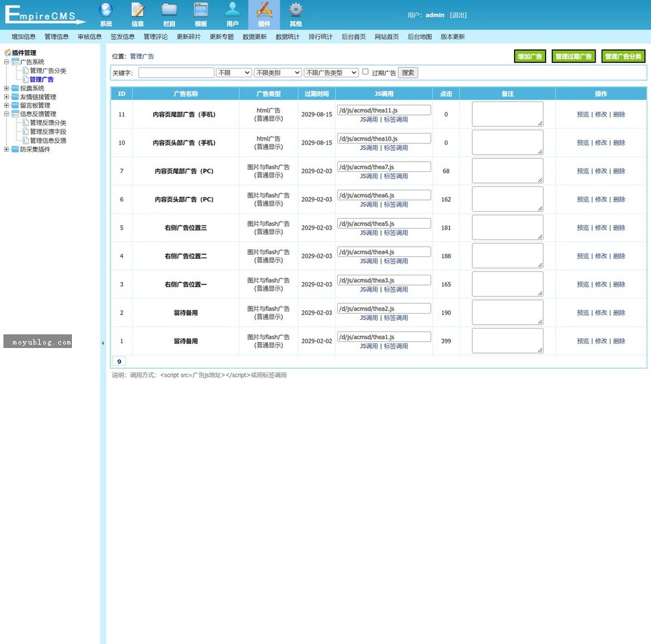This screenshot has height=644, width=651.
Task: Click the EmpireCMS logo
Action: pos(45,14)
